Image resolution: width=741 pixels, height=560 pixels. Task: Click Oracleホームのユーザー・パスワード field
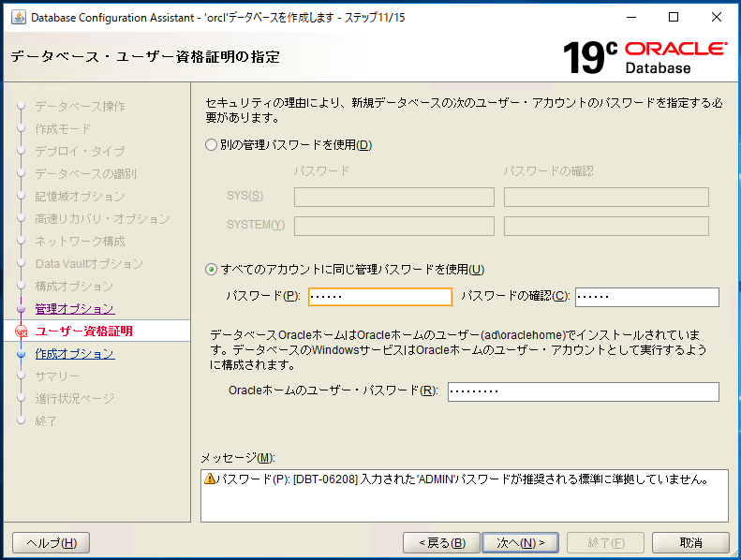583,391
